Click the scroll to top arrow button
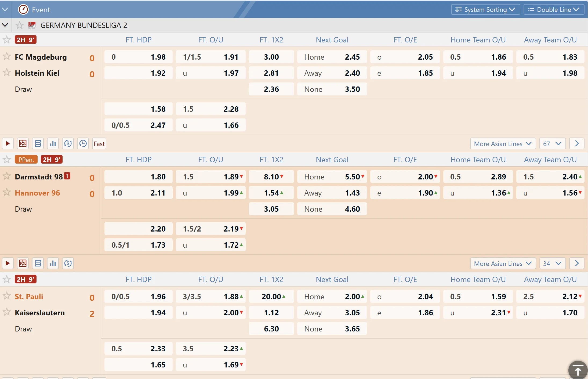 [578, 370]
